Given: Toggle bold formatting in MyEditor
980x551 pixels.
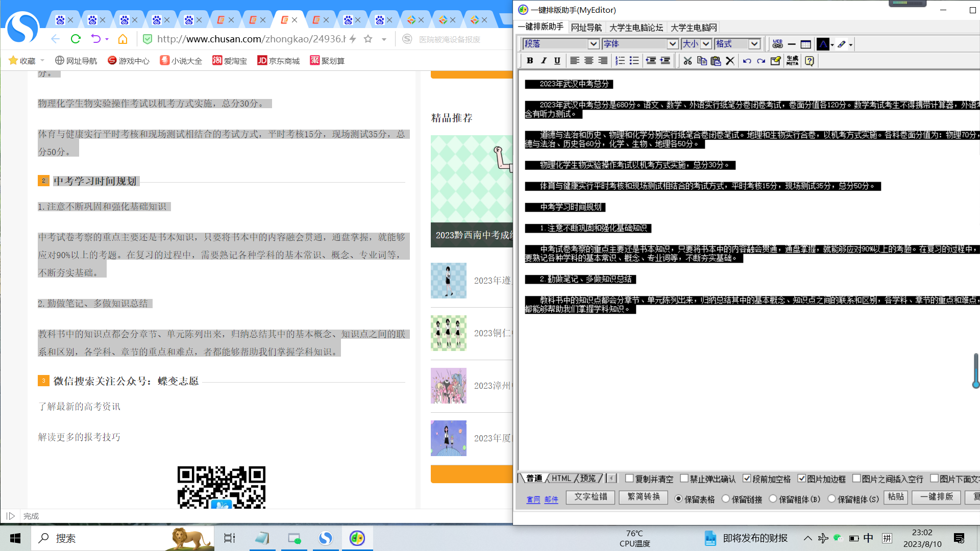Looking at the screenshot, I should (530, 61).
